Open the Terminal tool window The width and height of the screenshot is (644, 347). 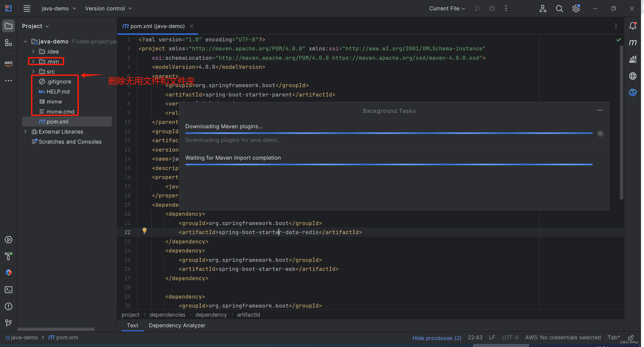(9, 290)
